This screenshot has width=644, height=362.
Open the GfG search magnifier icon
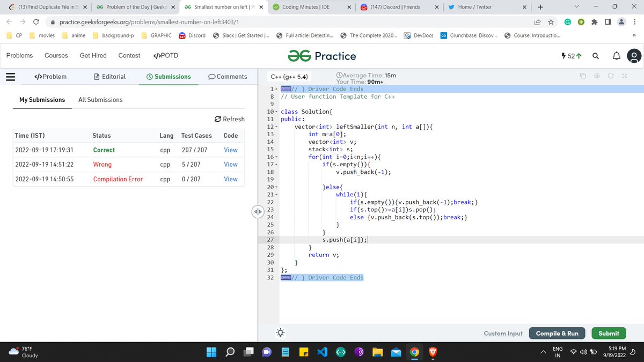(x=596, y=56)
